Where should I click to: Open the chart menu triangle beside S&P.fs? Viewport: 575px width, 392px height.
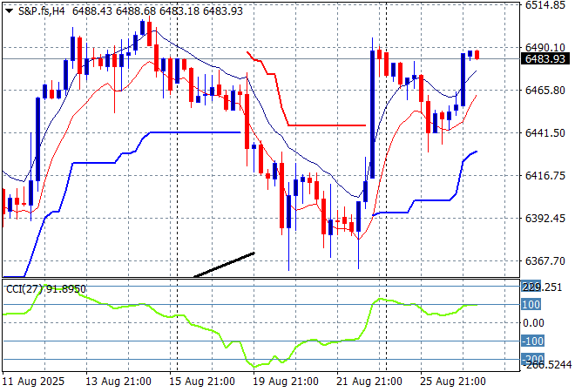pos(10,11)
